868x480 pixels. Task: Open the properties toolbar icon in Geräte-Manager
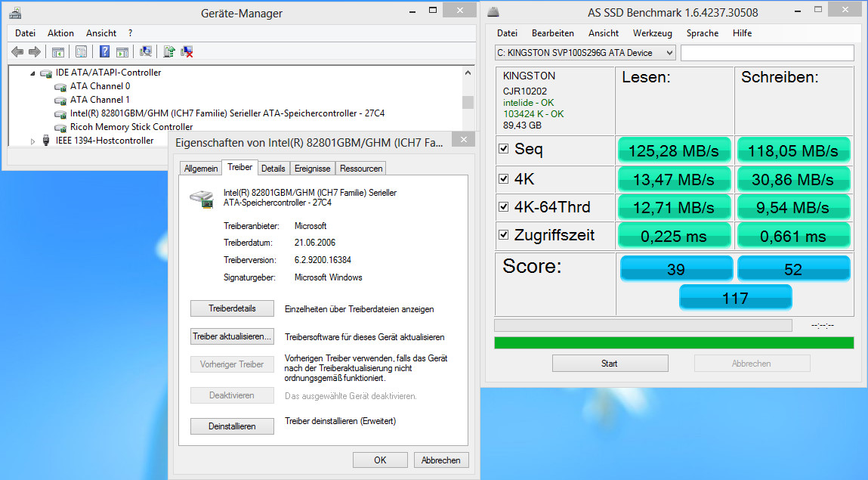(x=81, y=52)
